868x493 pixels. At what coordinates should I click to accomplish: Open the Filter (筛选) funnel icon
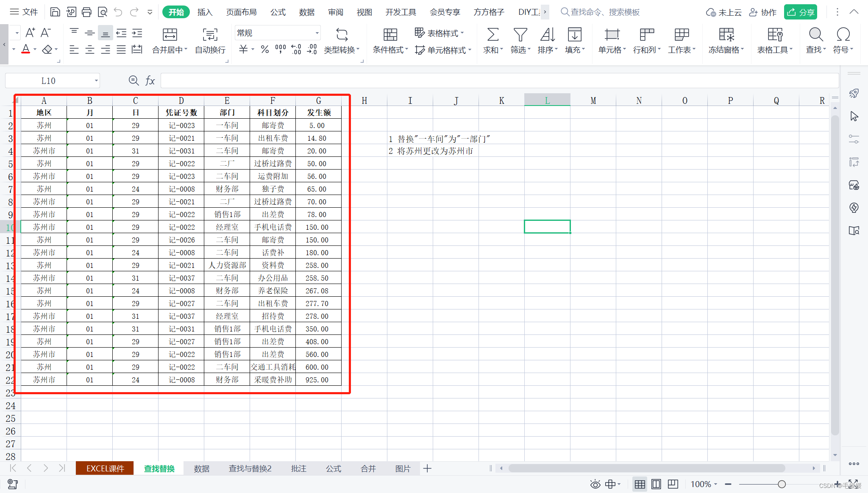click(520, 35)
